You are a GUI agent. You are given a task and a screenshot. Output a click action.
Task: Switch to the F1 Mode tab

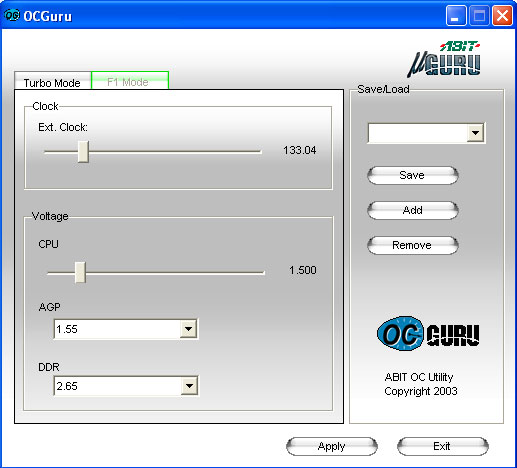pos(130,80)
